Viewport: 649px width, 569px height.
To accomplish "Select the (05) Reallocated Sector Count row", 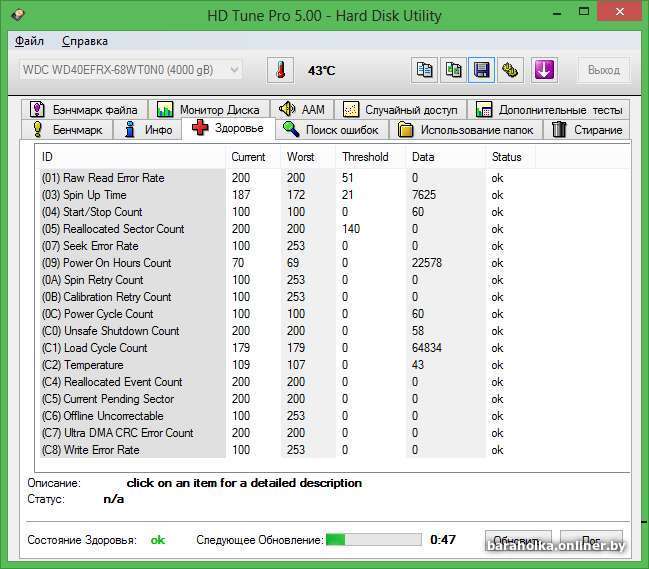I will (x=287, y=229).
